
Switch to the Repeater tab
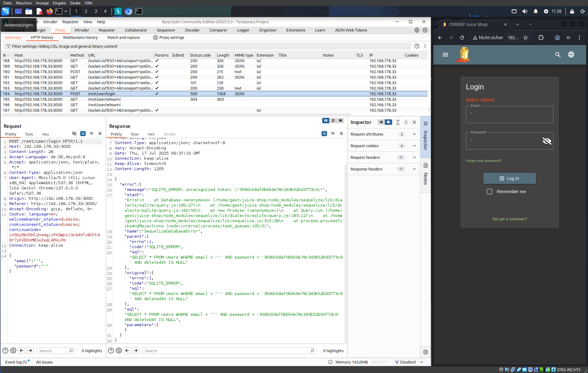pyautogui.click(x=107, y=30)
